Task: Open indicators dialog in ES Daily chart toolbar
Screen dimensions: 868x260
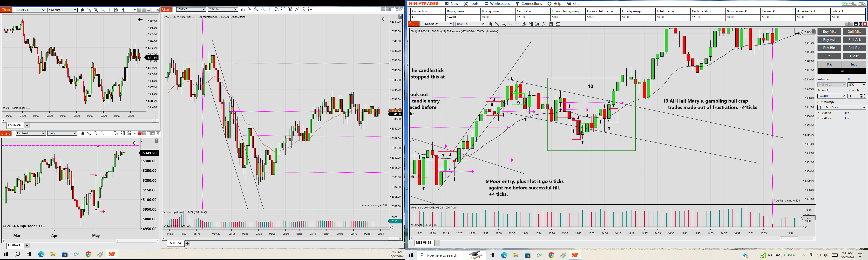Action: point(129,134)
